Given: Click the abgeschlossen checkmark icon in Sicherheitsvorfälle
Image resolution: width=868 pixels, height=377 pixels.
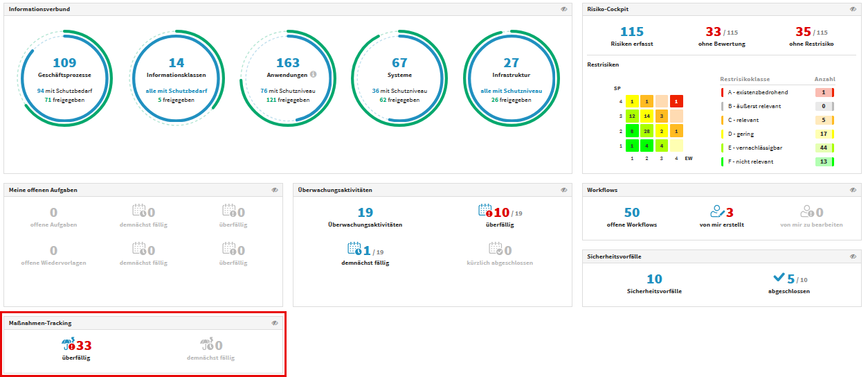Looking at the screenshot, I should [x=779, y=278].
